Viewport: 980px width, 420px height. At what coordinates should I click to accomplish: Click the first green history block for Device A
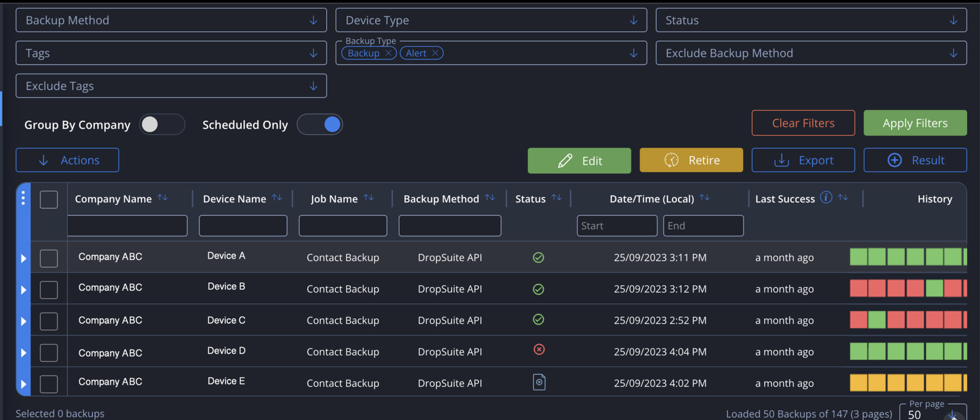(859, 257)
